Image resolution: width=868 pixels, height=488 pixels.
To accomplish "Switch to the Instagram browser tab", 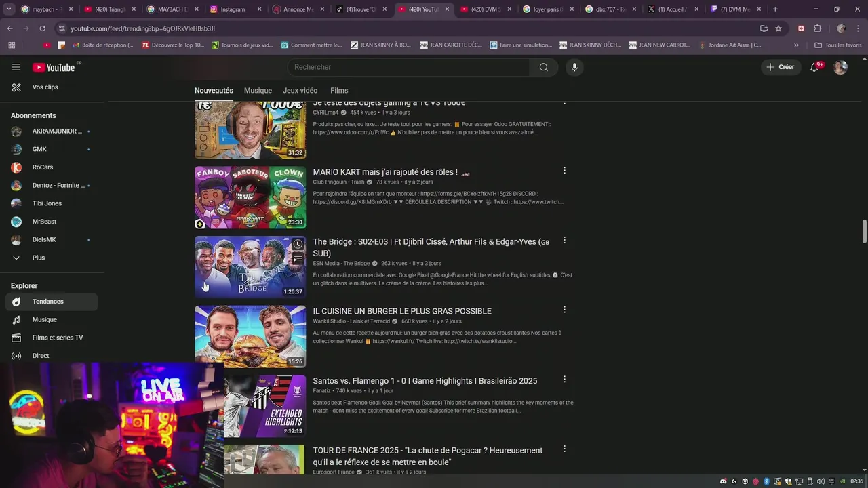I will coord(233,9).
